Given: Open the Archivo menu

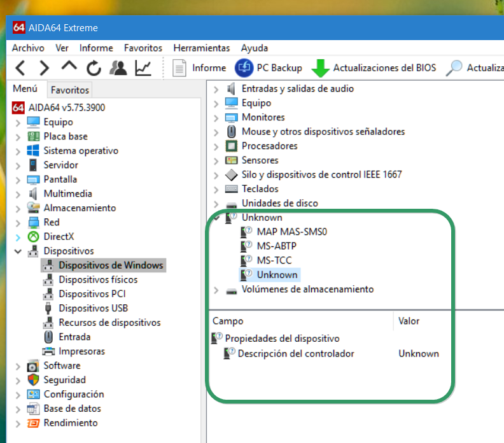Looking at the screenshot, I should point(28,48).
